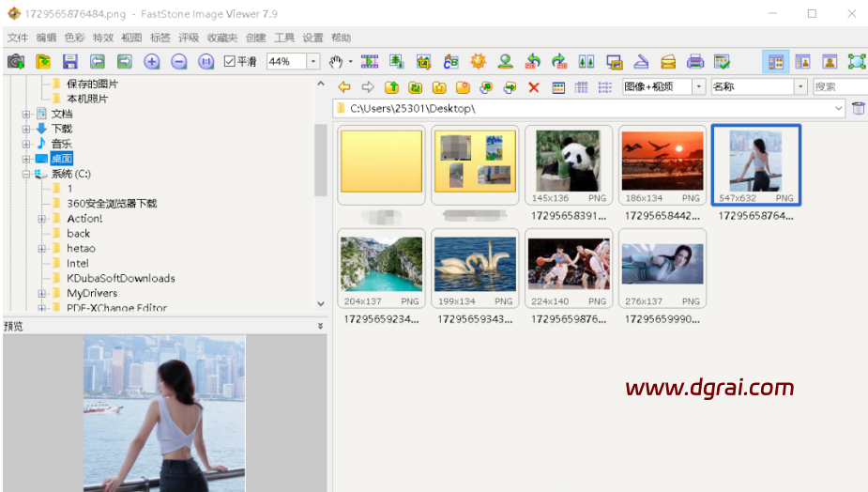Click the camera acquire image icon
868x492 pixels.
(x=16, y=62)
